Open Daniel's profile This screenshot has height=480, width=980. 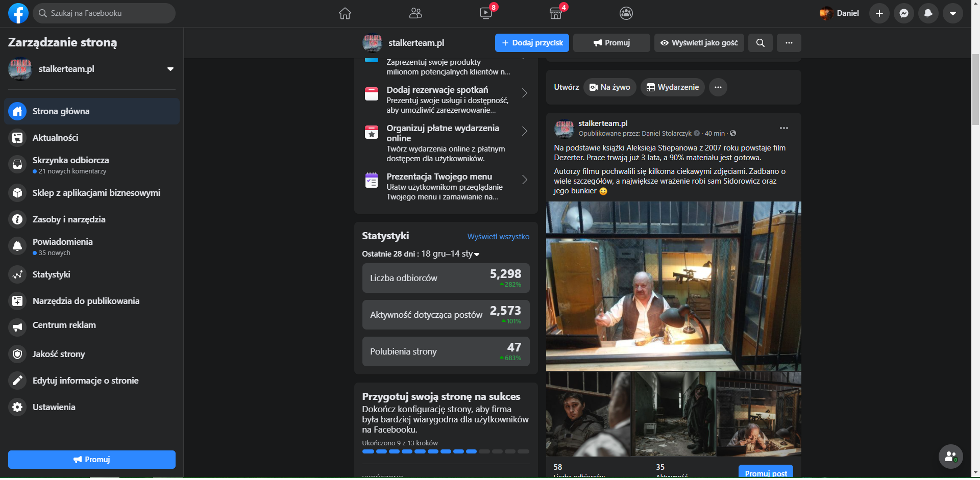coord(840,13)
